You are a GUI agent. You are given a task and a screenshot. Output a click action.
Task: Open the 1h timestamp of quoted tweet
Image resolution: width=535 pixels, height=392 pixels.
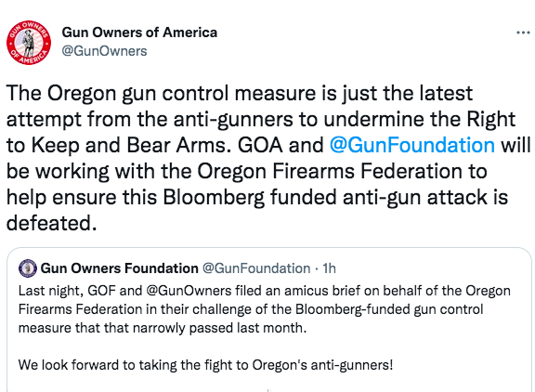tap(329, 268)
